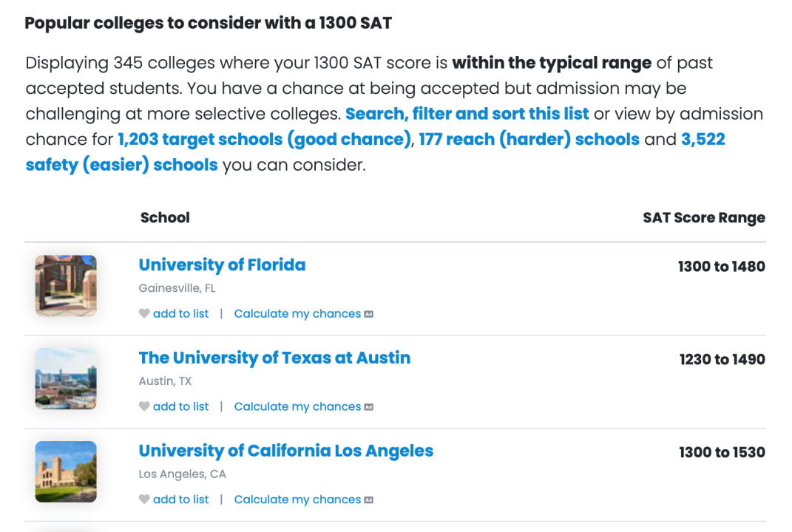The width and height of the screenshot is (792, 532).
Task: View 1,203 target schools link
Action: (265, 139)
